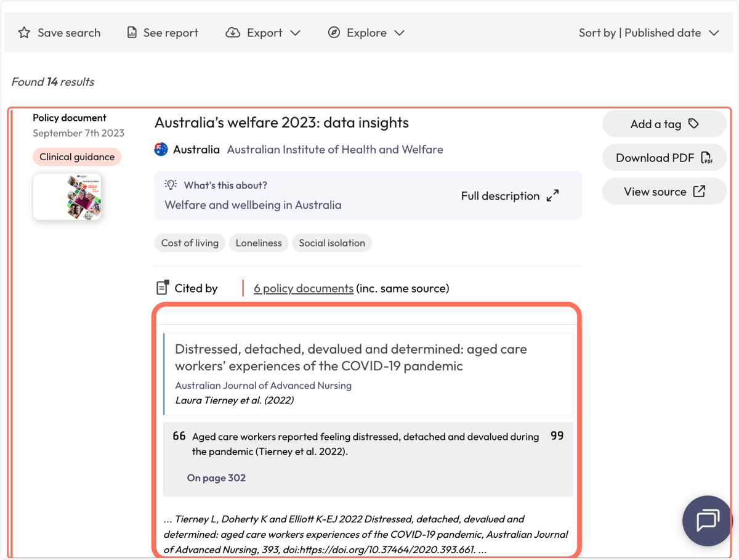Open the 6 policy documents link

(x=304, y=288)
